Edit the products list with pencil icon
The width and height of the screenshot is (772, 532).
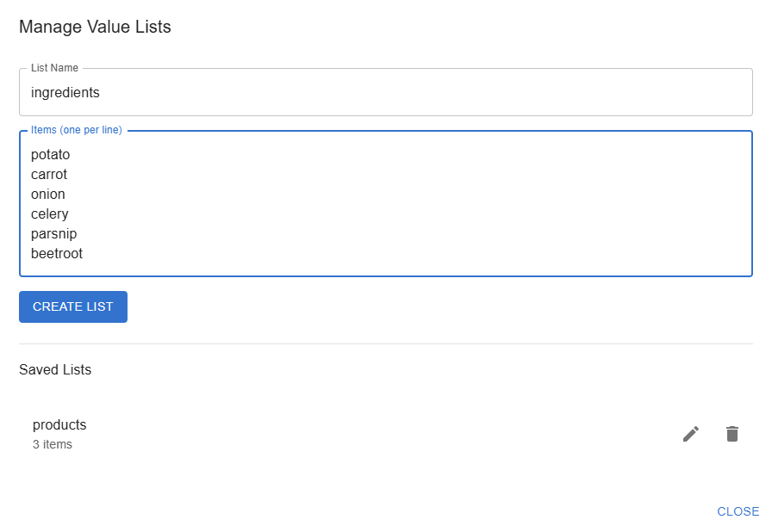coord(691,434)
